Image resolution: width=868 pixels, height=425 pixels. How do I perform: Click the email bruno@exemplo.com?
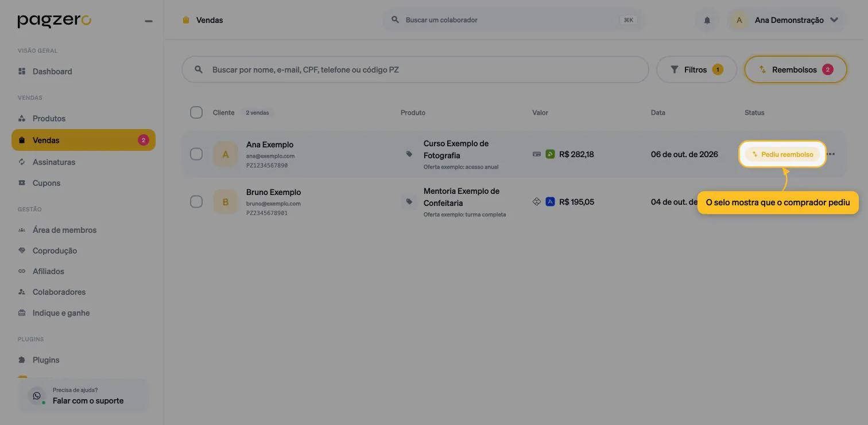coord(273,204)
